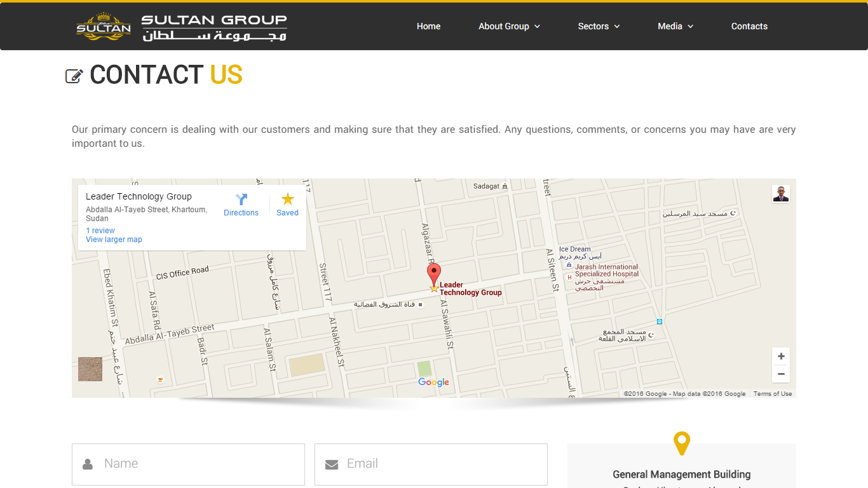The height and width of the screenshot is (488, 868).
Task: Expand the Media dropdown menu
Action: [675, 26]
